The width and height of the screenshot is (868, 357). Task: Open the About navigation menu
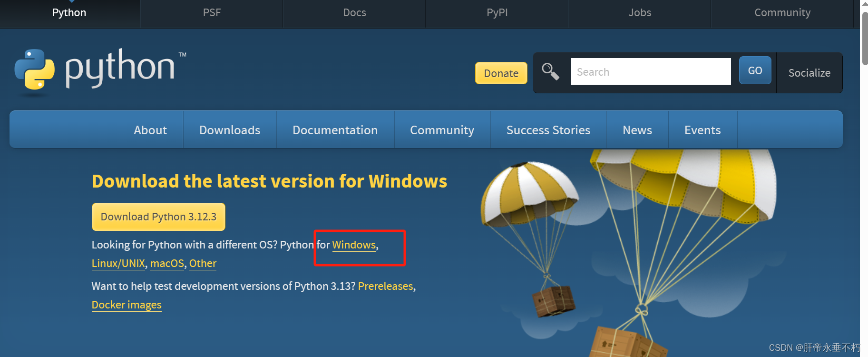[x=150, y=130]
